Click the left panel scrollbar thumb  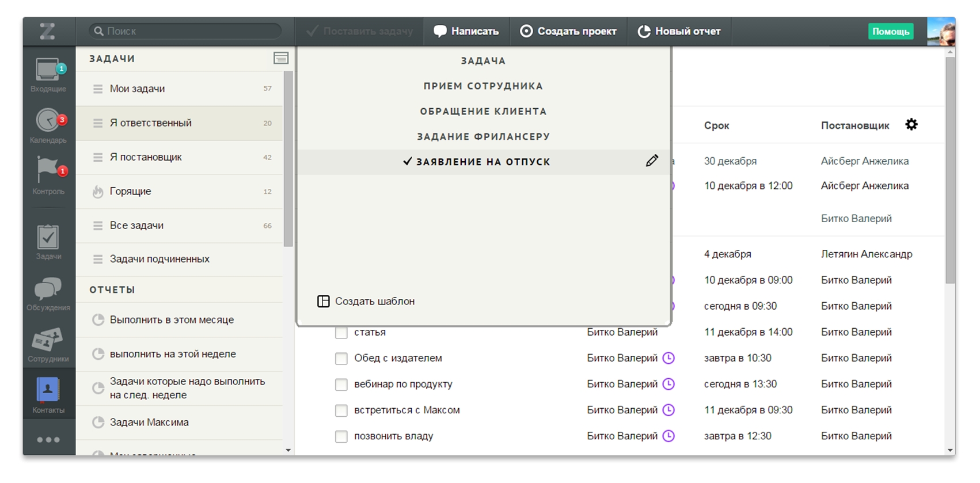(288, 158)
